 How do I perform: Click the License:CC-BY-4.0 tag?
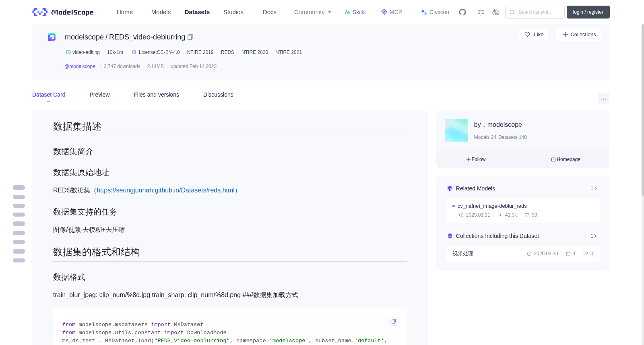pos(156,52)
